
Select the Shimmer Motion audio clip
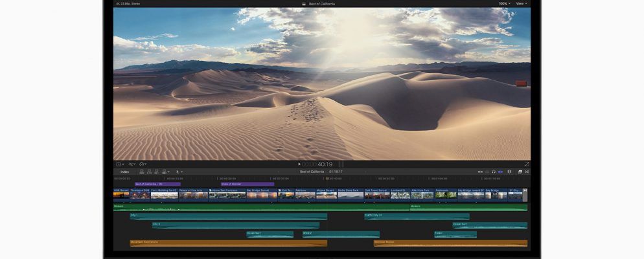click(x=450, y=243)
